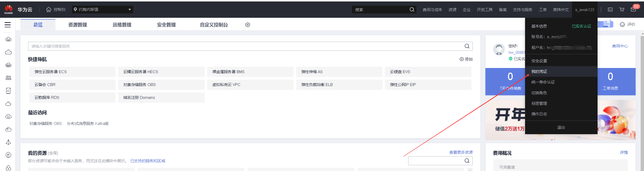The width and height of the screenshot is (644, 171).
Task: Switch to the 资源管理 tab
Action: click(x=78, y=25)
